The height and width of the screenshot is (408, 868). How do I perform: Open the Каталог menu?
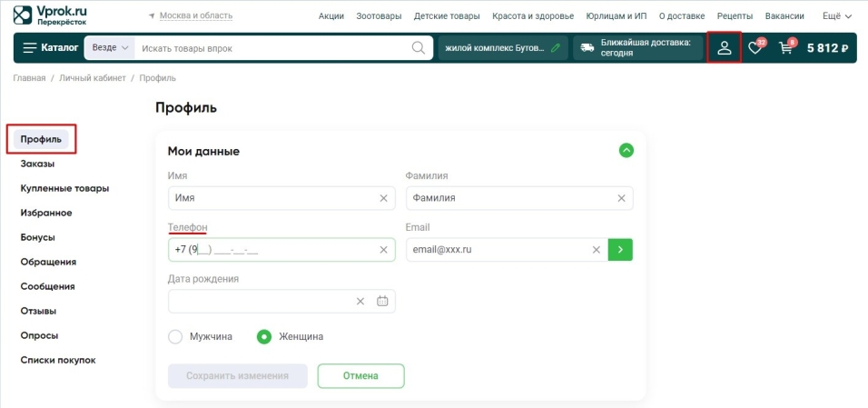pyautogui.click(x=50, y=47)
